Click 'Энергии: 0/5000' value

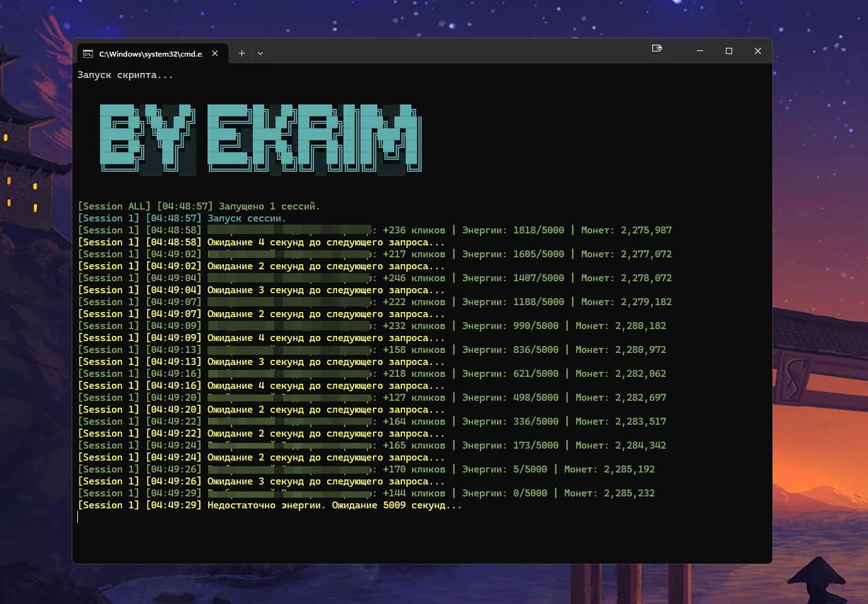tap(504, 493)
